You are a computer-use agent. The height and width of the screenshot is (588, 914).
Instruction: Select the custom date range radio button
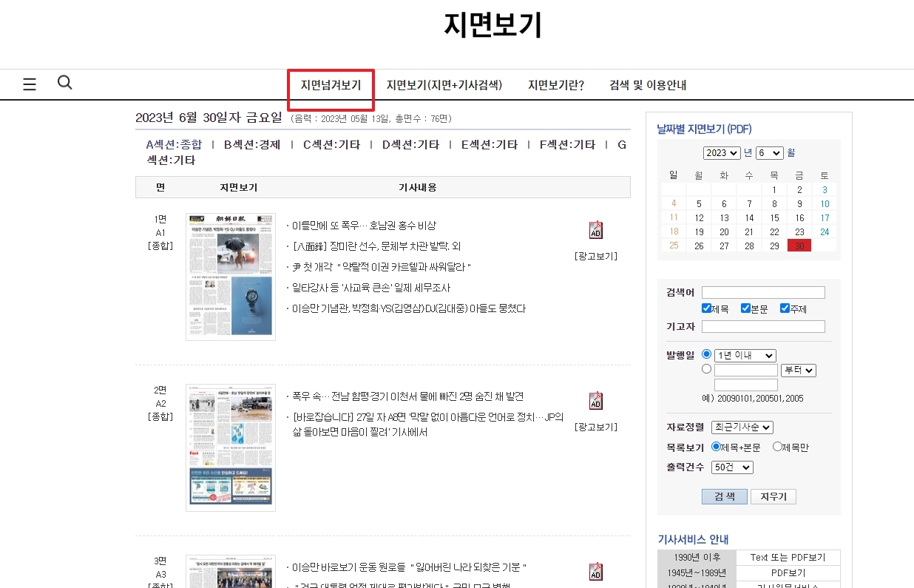coord(707,369)
